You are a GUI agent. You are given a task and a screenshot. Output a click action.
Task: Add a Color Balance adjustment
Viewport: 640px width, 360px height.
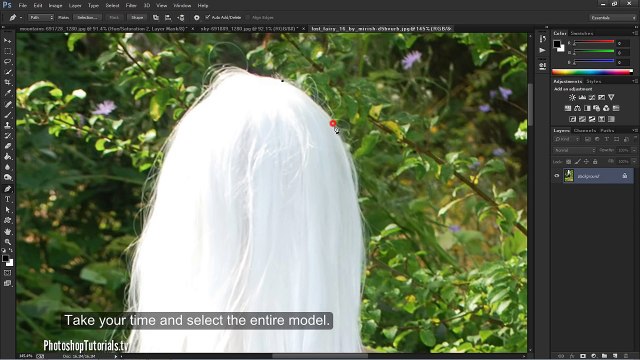[577, 108]
